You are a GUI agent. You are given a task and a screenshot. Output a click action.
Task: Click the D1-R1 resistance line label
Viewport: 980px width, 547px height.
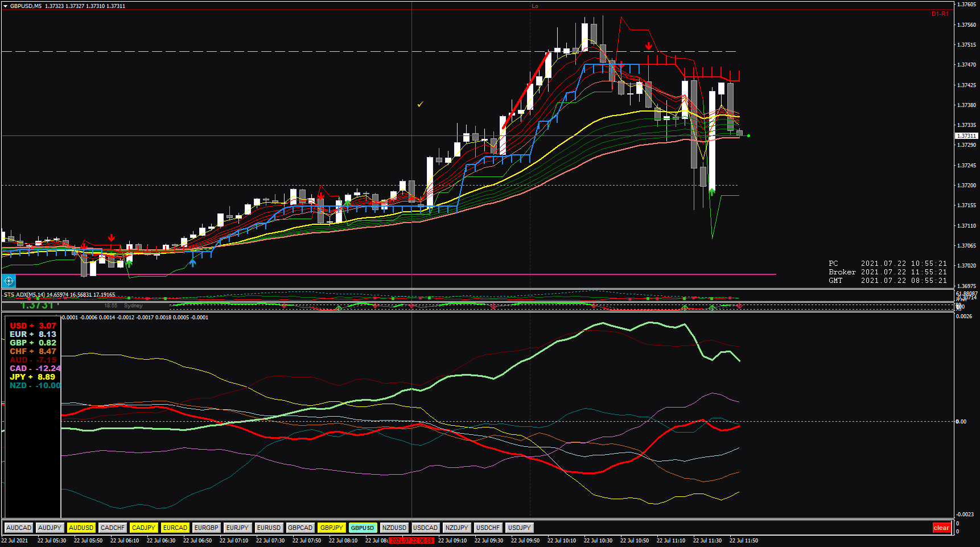[x=940, y=14]
